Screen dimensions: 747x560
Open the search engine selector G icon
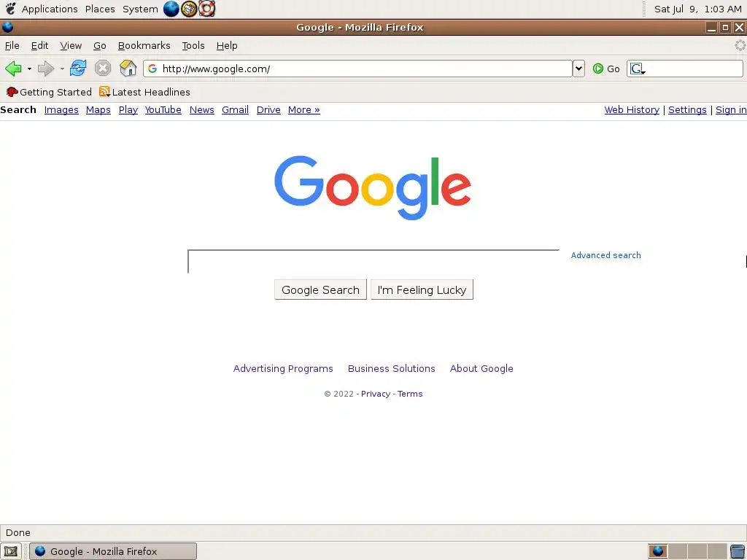click(638, 69)
